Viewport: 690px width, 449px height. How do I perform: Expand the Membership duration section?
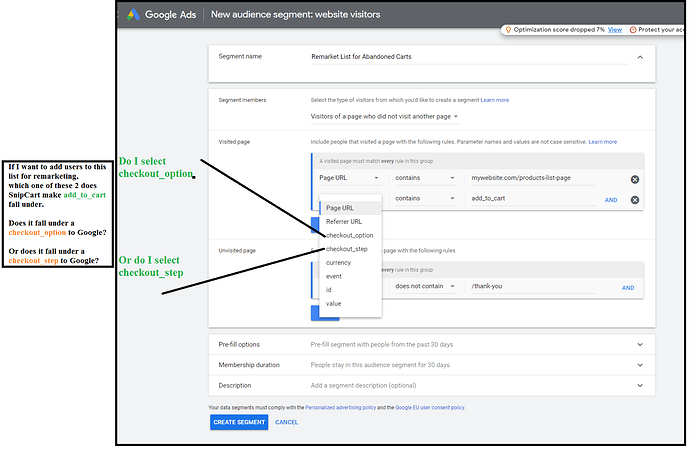(x=640, y=365)
